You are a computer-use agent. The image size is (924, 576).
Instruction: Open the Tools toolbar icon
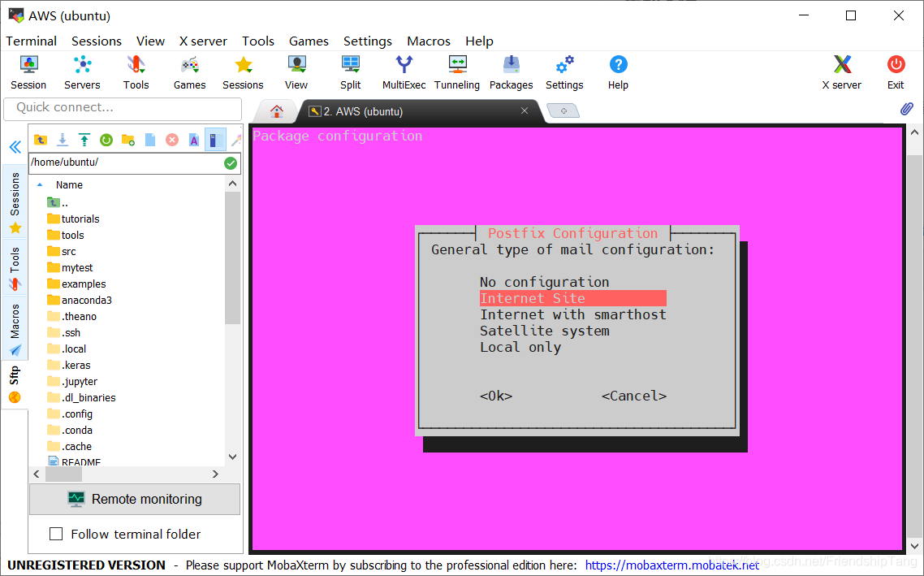click(x=136, y=72)
